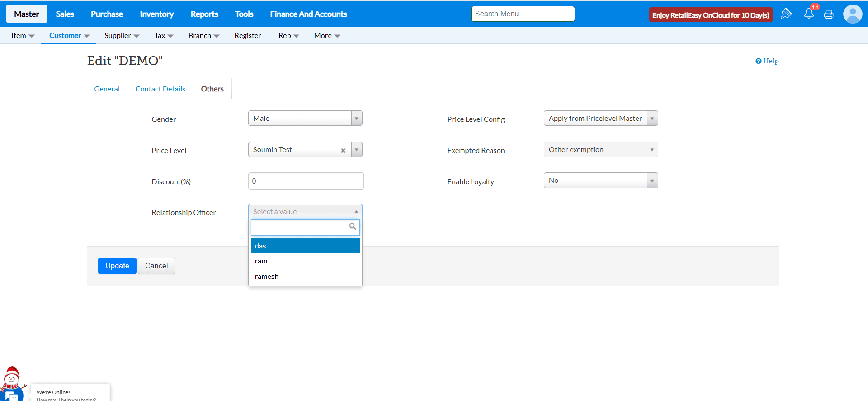
Task: Open the notifications bell
Action: pyautogui.click(x=809, y=14)
